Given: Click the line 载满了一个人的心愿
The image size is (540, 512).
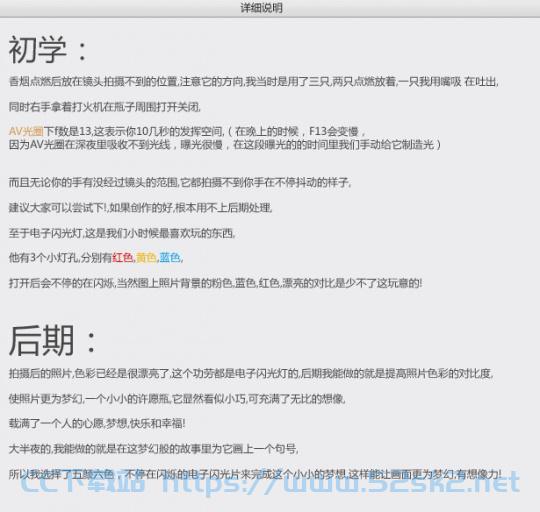Looking at the screenshot, I should [97, 424].
